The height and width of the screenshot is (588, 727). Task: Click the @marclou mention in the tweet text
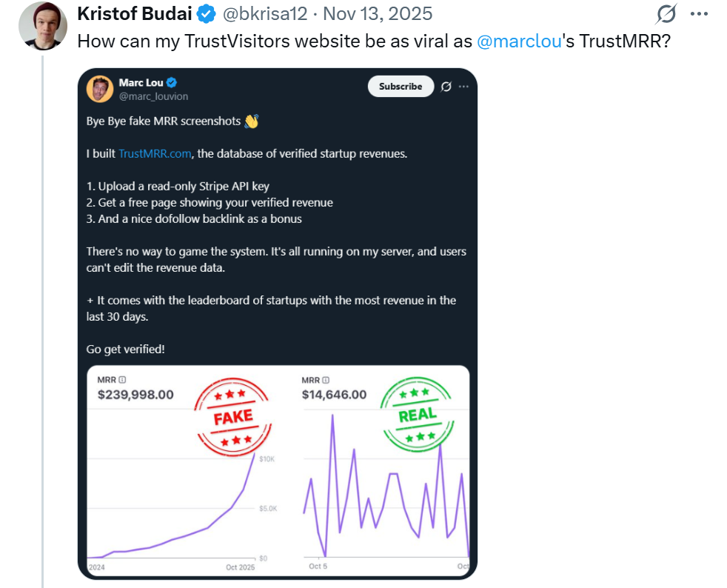(519, 41)
